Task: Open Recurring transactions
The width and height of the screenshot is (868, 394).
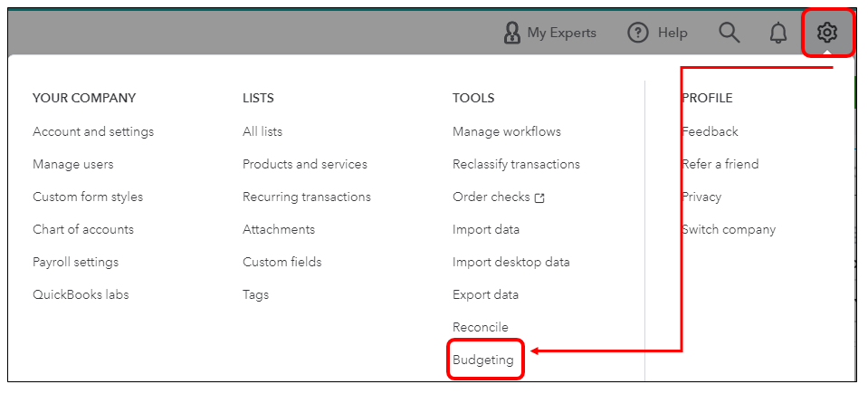Action: click(307, 197)
